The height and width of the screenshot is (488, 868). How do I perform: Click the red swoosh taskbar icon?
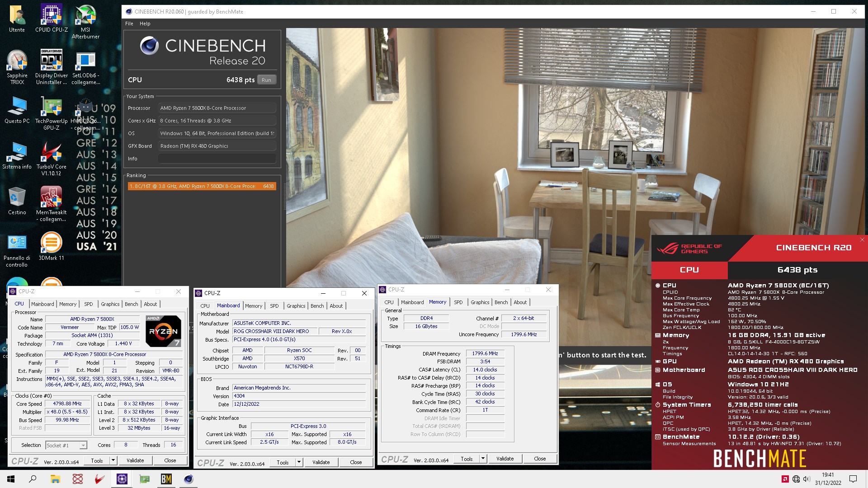(x=100, y=479)
